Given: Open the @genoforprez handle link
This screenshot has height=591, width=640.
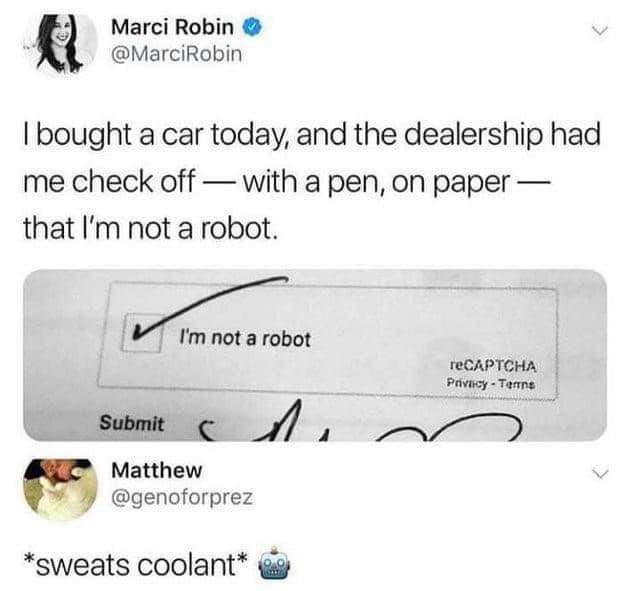Looking at the screenshot, I should click(182, 498).
